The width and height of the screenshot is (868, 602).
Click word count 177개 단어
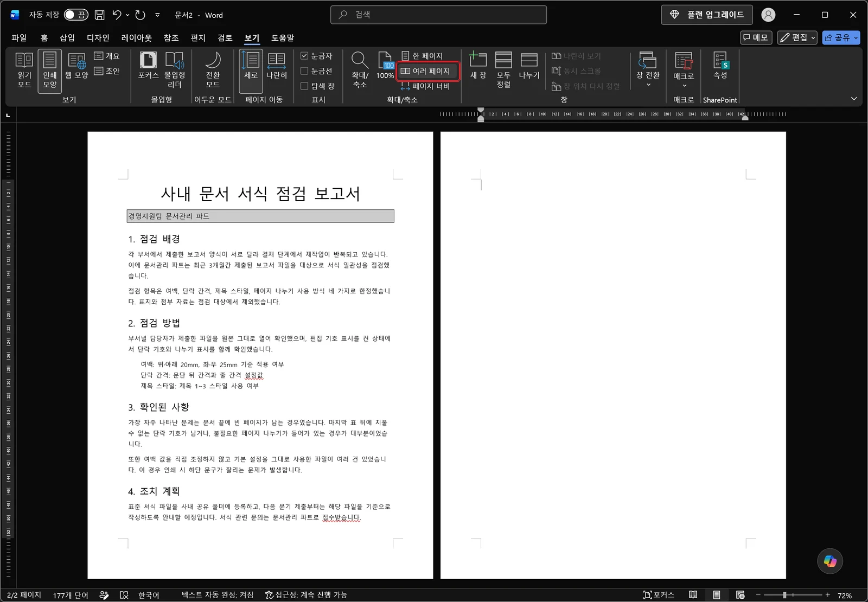71,595
